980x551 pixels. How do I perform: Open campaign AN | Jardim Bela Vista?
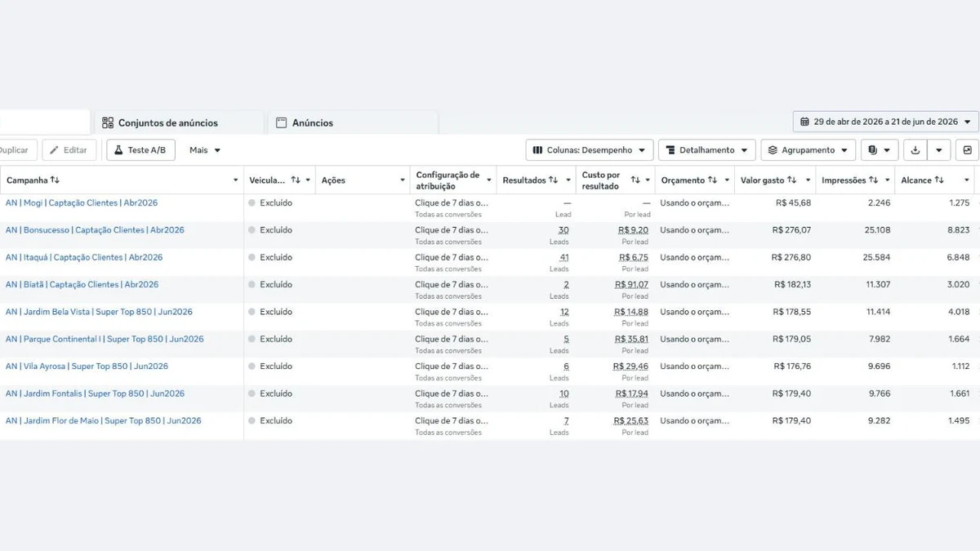click(x=99, y=312)
